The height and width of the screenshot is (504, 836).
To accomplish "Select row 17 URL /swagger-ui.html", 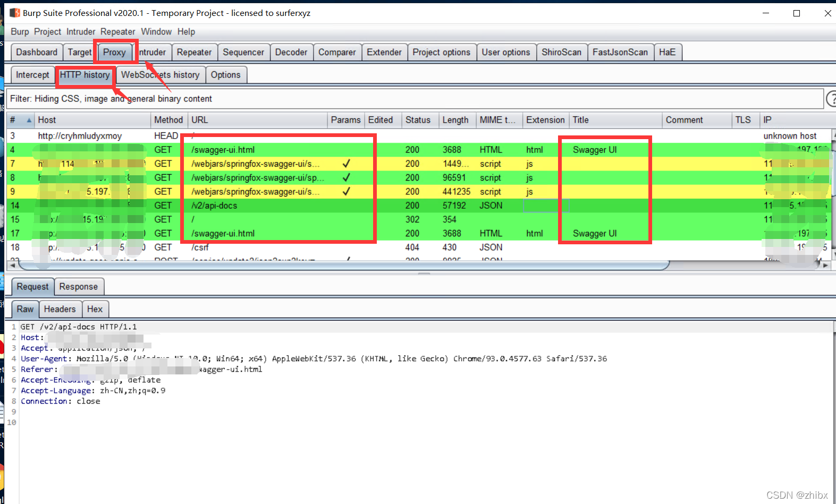I will [x=223, y=233].
